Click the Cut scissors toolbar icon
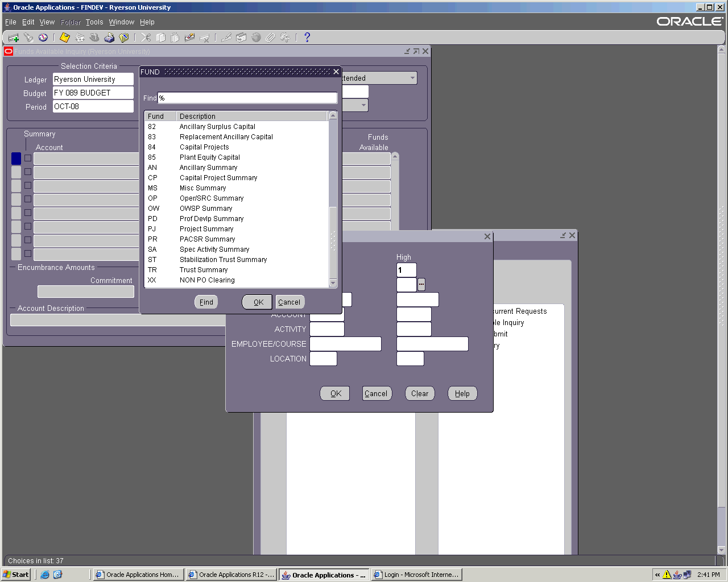Viewport: 728px width, 582px height. [x=146, y=38]
